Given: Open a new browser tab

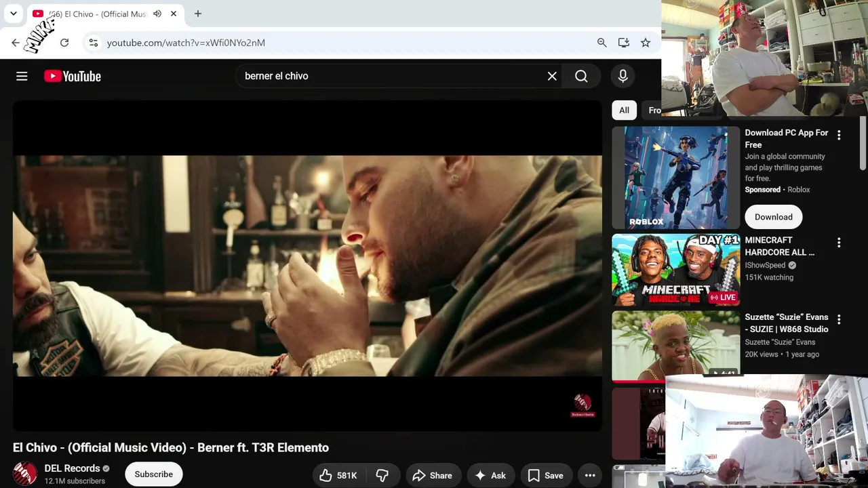Looking at the screenshot, I should point(198,14).
